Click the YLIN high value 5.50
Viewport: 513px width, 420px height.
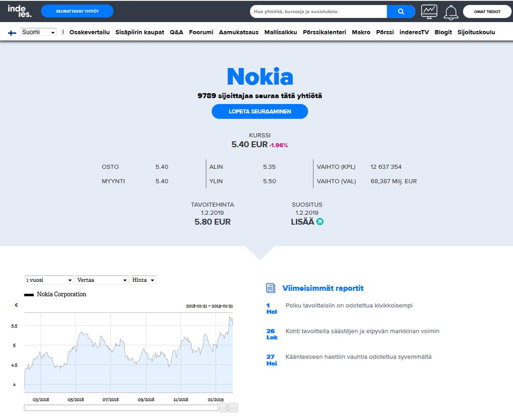pos(269,181)
